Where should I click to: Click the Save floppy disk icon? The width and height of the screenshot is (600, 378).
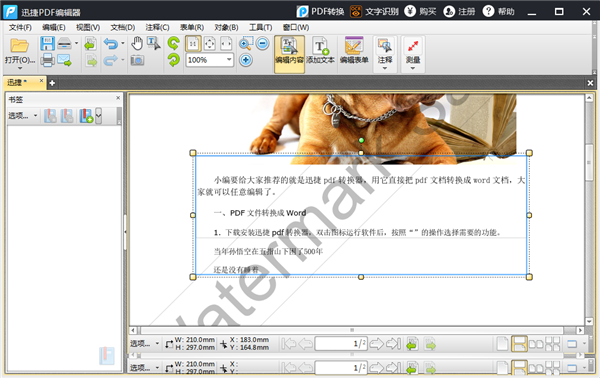click(47, 44)
